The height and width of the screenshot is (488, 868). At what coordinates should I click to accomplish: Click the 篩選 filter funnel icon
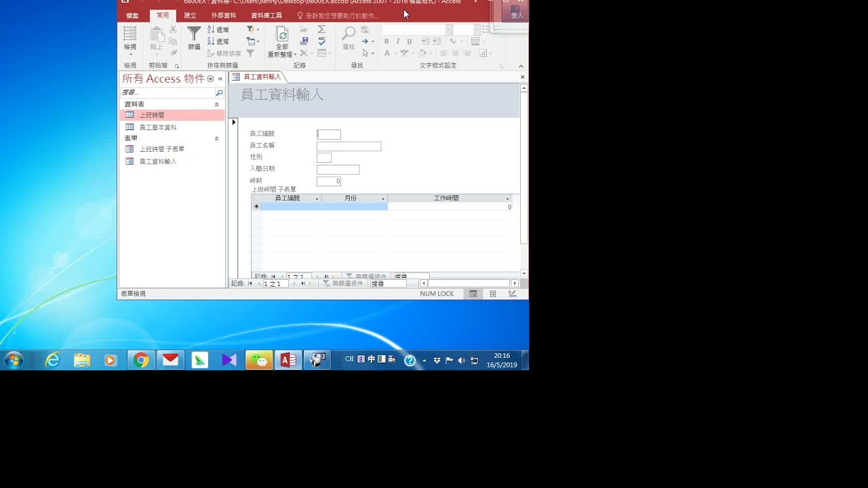[x=194, y=34]
